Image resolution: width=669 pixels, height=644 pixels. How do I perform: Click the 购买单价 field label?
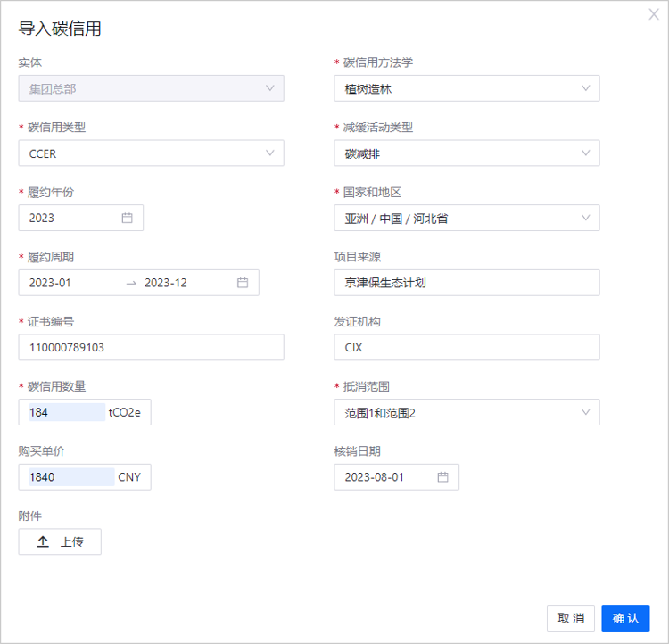pos(41,451)
